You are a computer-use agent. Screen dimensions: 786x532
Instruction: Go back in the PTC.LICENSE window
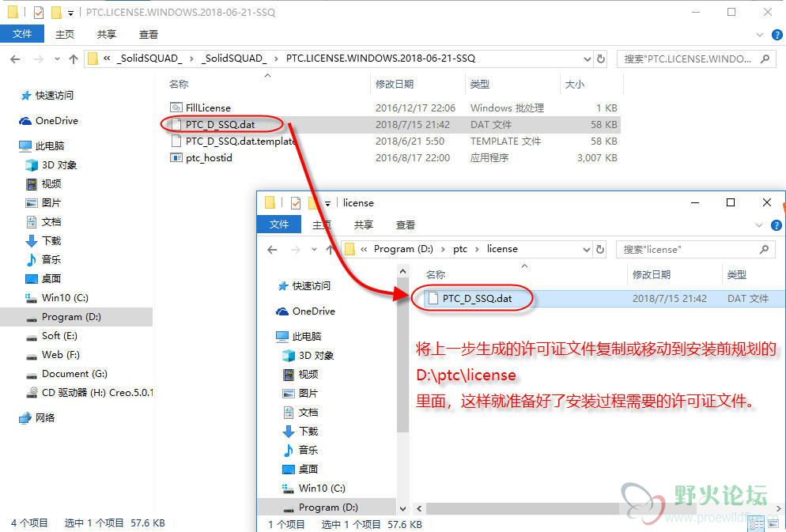(x=16, y=59)
